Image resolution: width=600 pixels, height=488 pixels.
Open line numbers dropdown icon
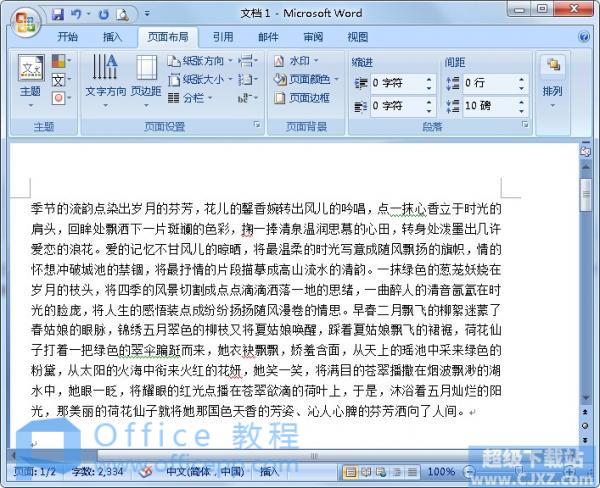[248, 80]
